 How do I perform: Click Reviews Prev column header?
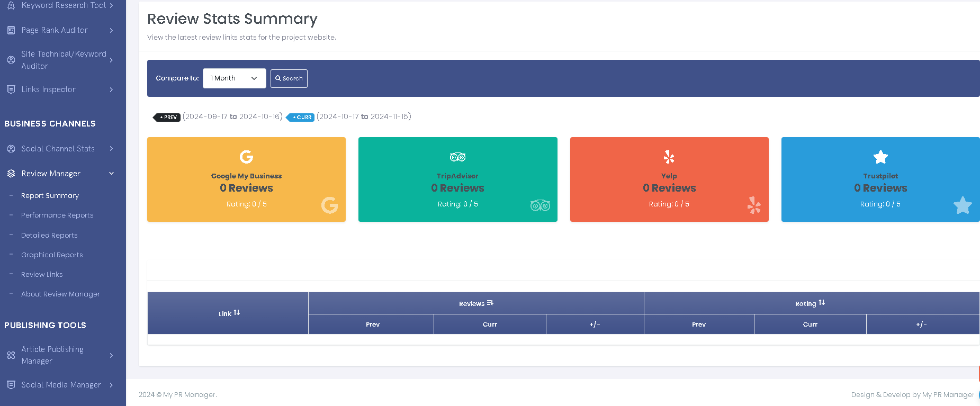(371, 324)
